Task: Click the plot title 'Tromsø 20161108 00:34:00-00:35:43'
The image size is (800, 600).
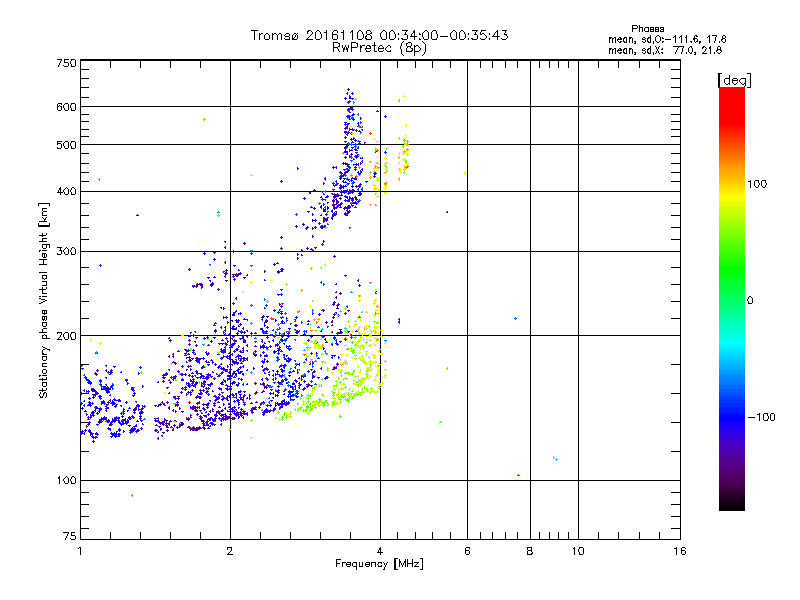Action: [x=379, y=35]
